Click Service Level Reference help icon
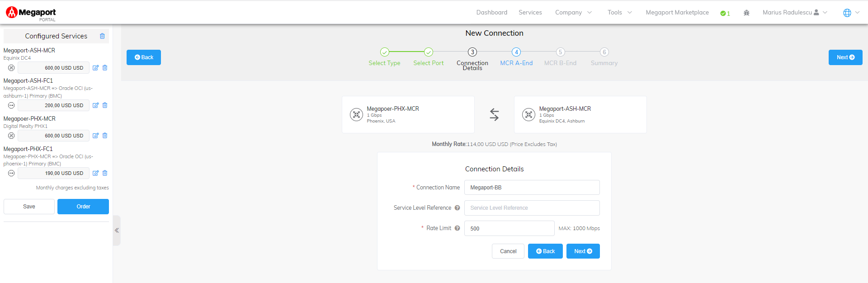The width and height of the screenshot is (868, 283). pos(457,208)
